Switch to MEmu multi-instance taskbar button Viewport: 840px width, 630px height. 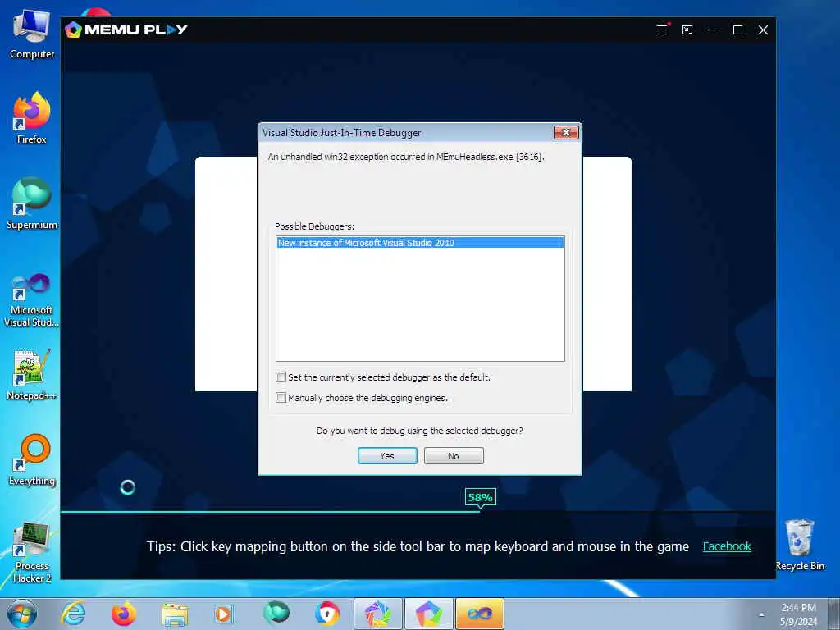coord(377,614)
